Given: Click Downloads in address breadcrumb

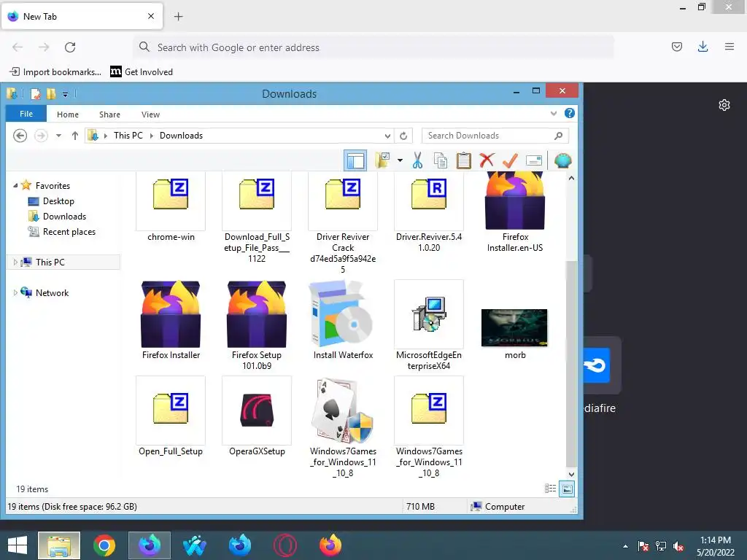Looking at the screenshot, I should point(181,135).
